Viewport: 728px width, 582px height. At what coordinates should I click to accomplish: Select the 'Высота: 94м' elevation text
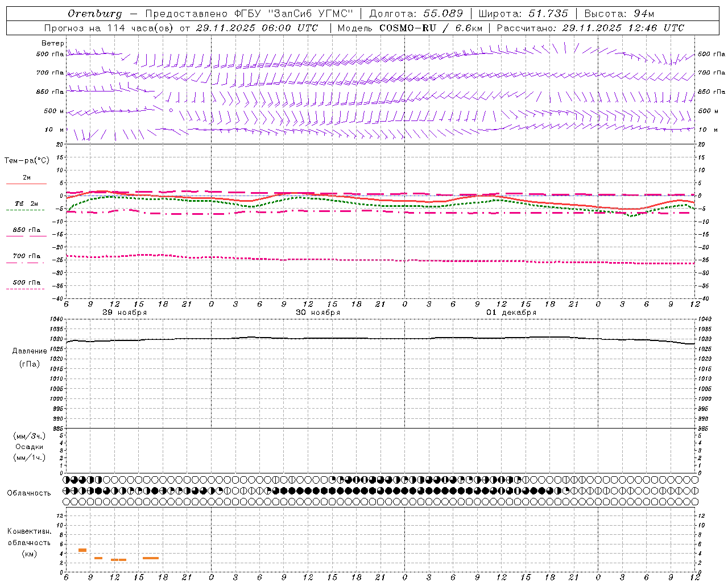(619, 14)
